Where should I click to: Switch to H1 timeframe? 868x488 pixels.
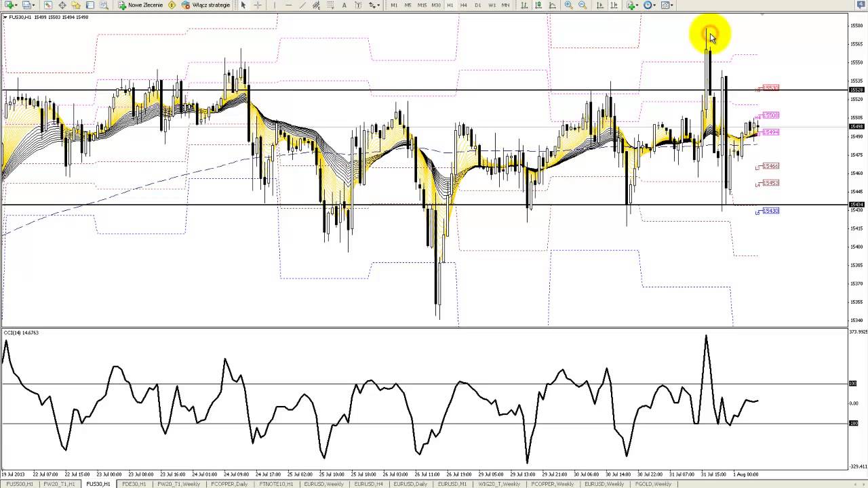[450, 5]
